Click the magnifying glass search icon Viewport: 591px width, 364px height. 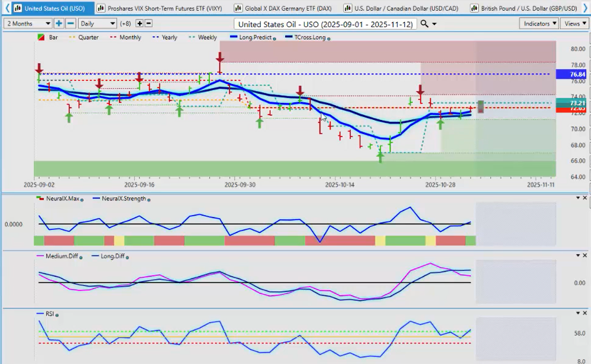(424, 24)
